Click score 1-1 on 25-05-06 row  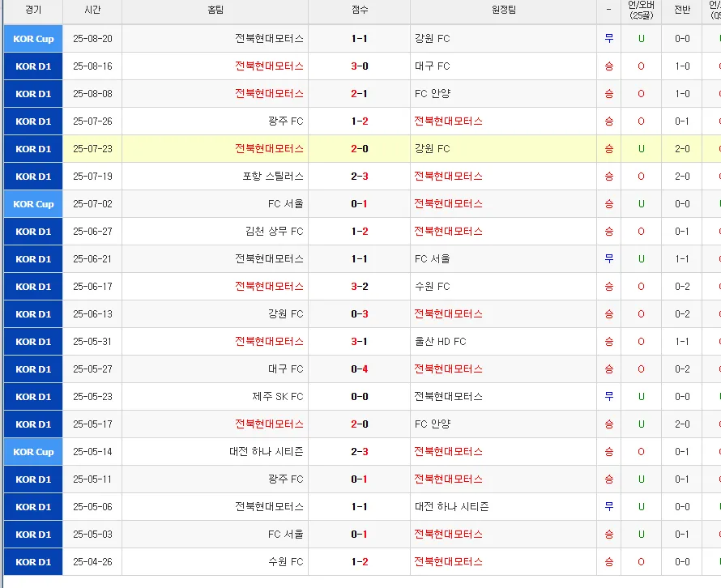click(360, 507)
